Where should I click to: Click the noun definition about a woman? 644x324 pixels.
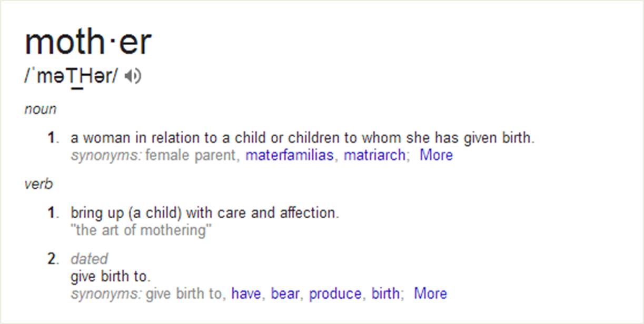point(303,138)
